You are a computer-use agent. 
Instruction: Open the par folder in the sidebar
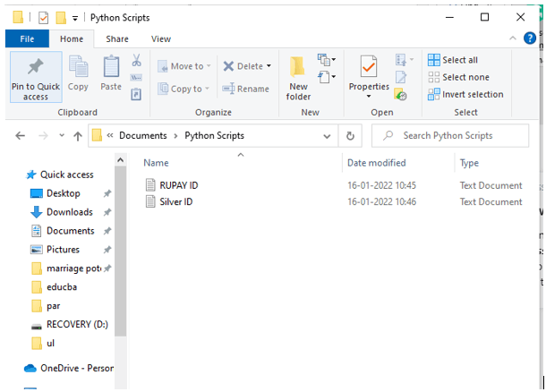click(x=46, y=306)
